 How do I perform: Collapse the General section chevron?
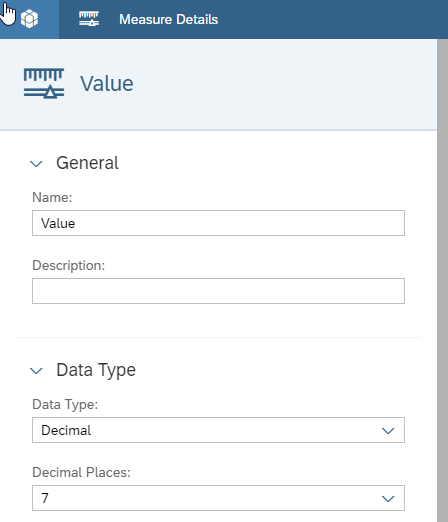(36, 164)
